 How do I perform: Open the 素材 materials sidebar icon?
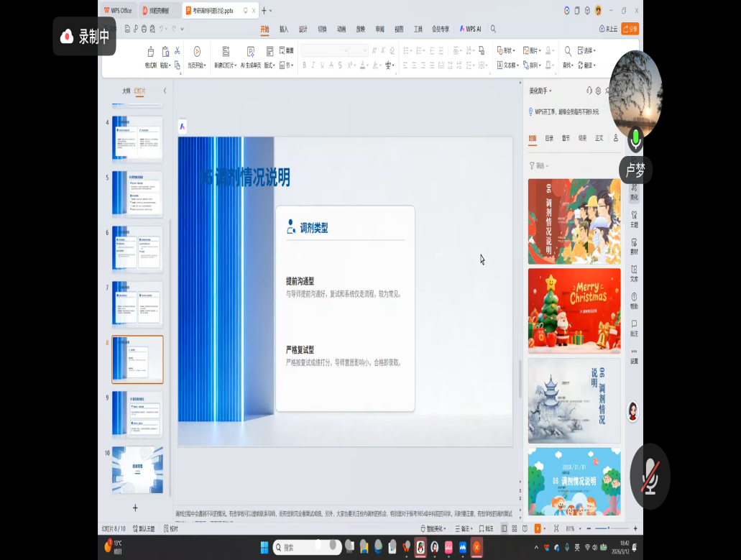[x=634, y=245]
